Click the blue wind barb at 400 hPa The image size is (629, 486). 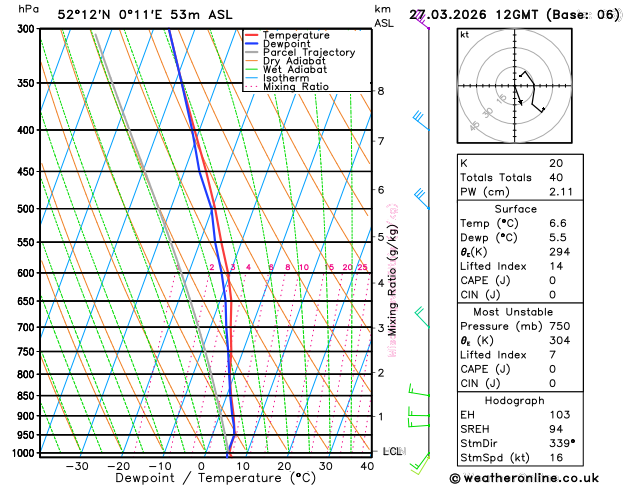point(421,121)
